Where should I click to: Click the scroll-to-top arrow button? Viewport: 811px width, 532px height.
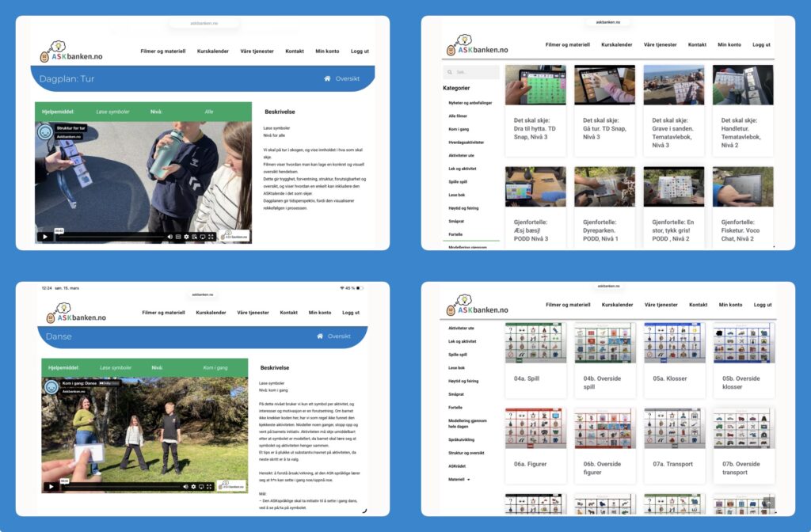767,503
